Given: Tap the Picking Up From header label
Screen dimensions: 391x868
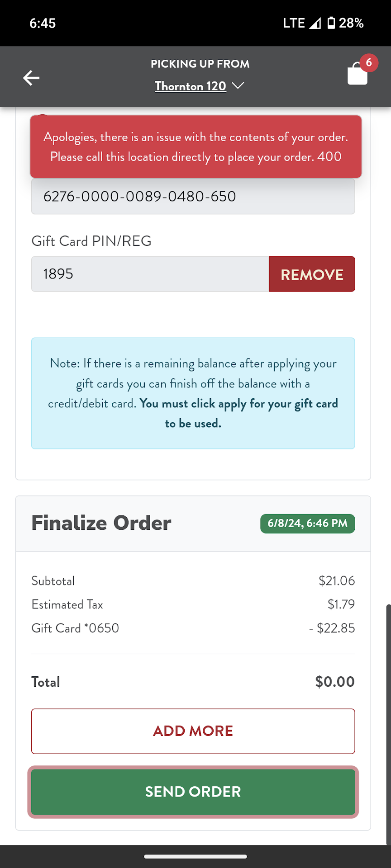Looking at the screenshot, I should pyautogui.click(x=200, y=64).
